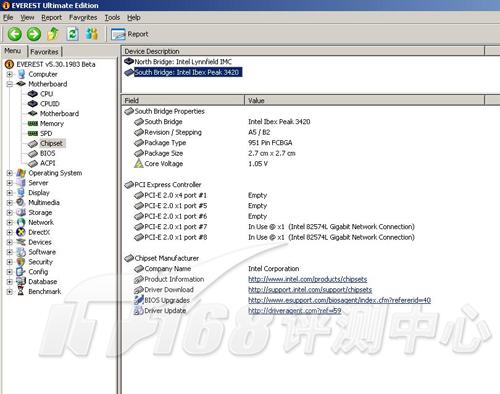The image size is (500, 394).
Task: Click the Network globe icon in tree
Action: 21,222
